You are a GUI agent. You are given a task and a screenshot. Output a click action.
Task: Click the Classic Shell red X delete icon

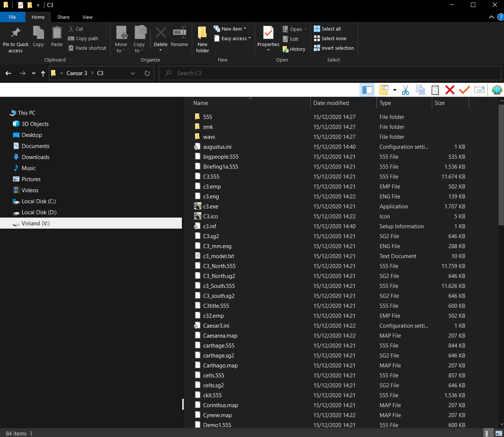click(x=450, y=90)
